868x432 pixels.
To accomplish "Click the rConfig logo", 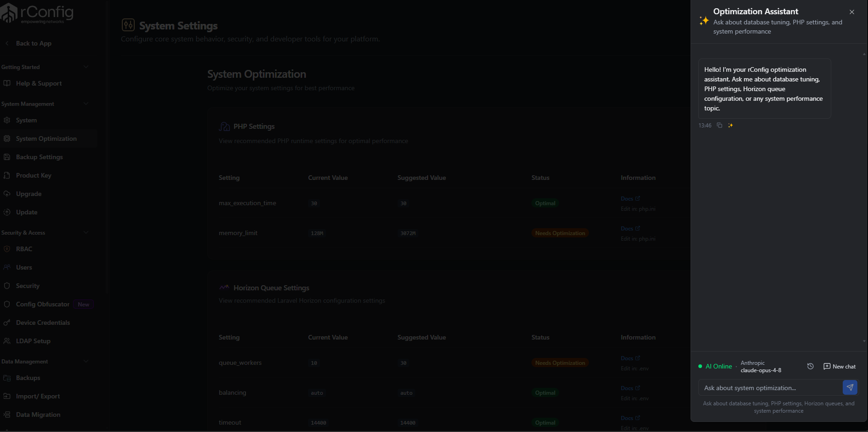I will pos(37,13).
